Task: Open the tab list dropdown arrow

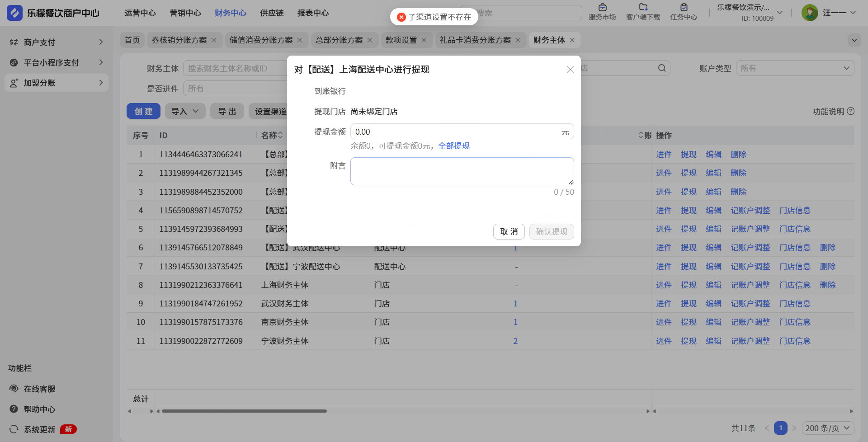Action: pyautogui.click(x=854, y=40)
